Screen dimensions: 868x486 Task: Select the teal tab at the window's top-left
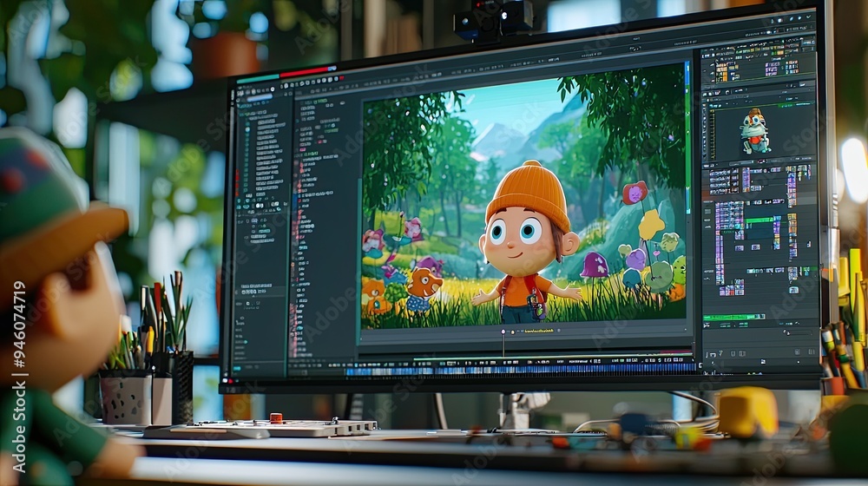tap(258, 78)
